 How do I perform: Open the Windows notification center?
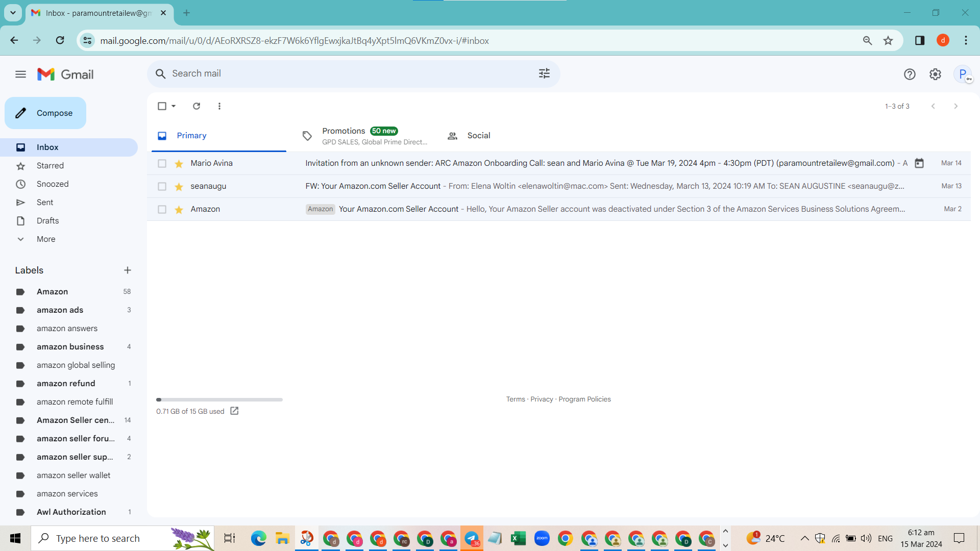tap(959, 538)
